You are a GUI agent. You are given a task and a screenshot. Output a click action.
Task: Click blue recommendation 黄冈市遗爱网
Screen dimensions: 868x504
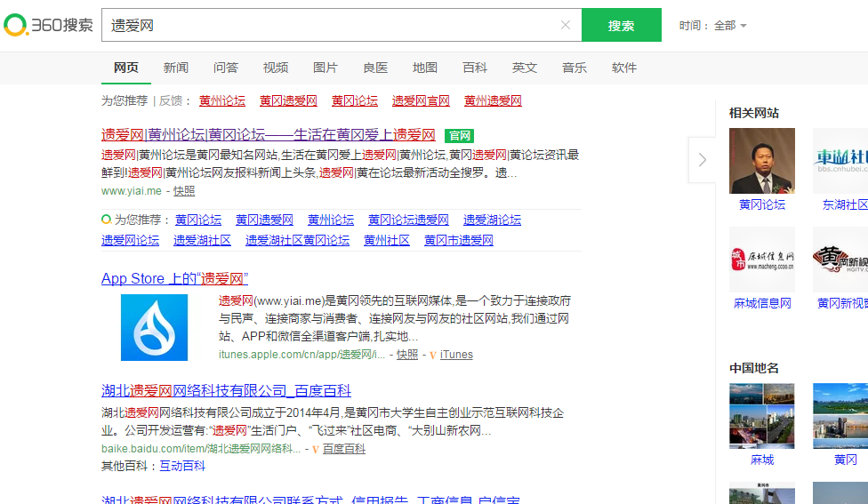coord(458,240)
